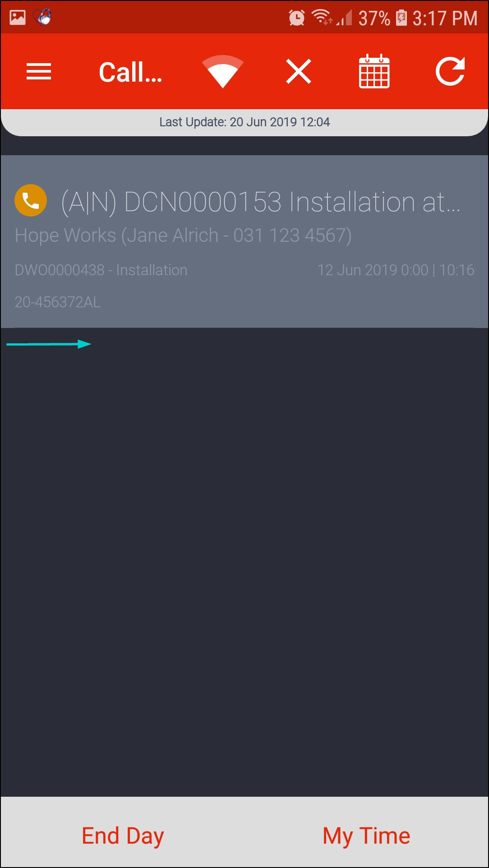
Task: Open the My Time section
Action: tap(366, 836)
